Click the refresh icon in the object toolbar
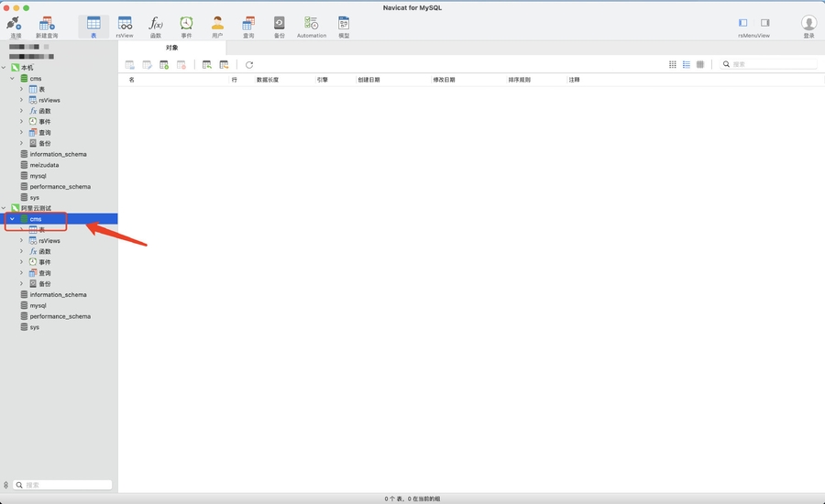Image resolution: width=825 pixels, height=504 pixels. (x=249, y=65)
